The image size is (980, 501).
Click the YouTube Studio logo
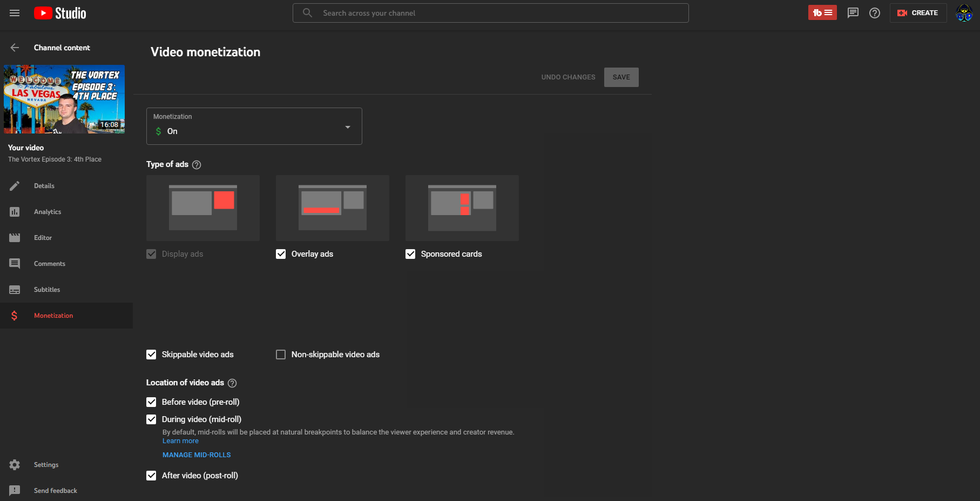tap(60, 13)
